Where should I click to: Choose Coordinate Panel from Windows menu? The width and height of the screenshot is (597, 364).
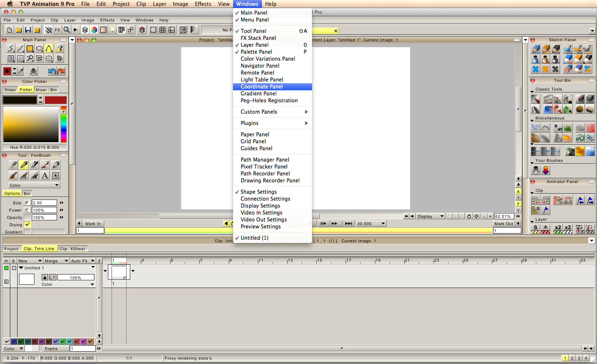(272, 87)
